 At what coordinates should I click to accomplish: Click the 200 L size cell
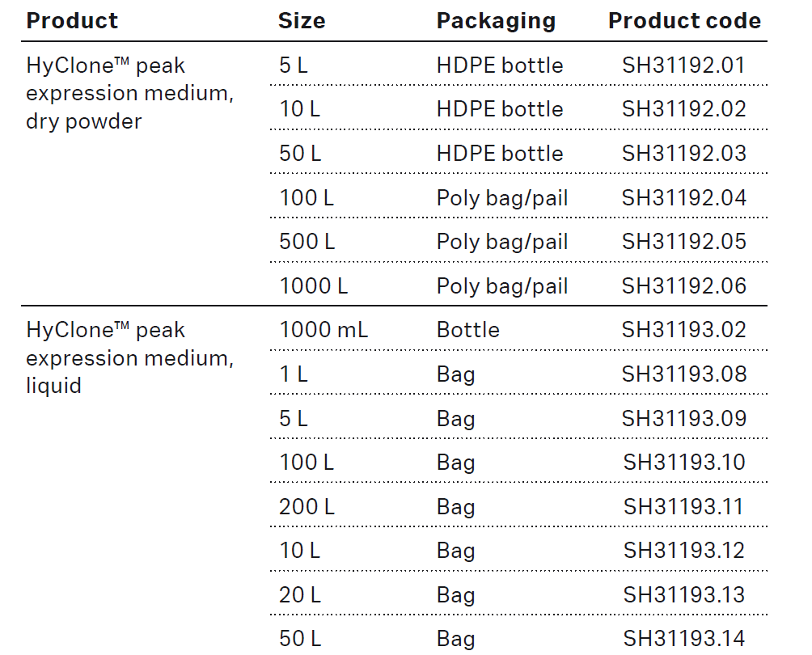click(x=307, y=507)
